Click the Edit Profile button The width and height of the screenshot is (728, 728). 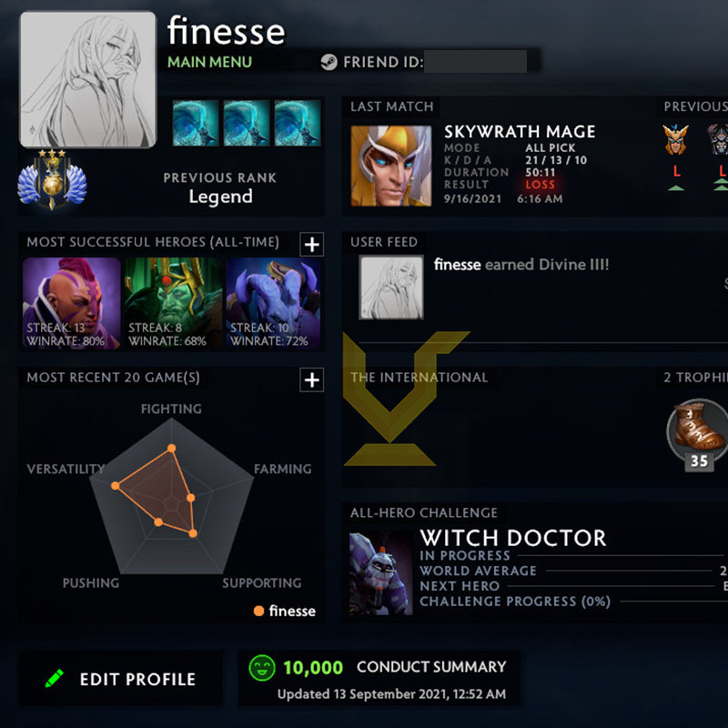click(x=121, y=679)
